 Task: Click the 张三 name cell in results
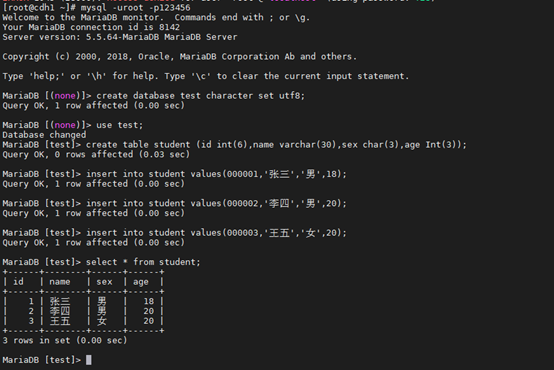pyautogui.click(x=60, y=301)
